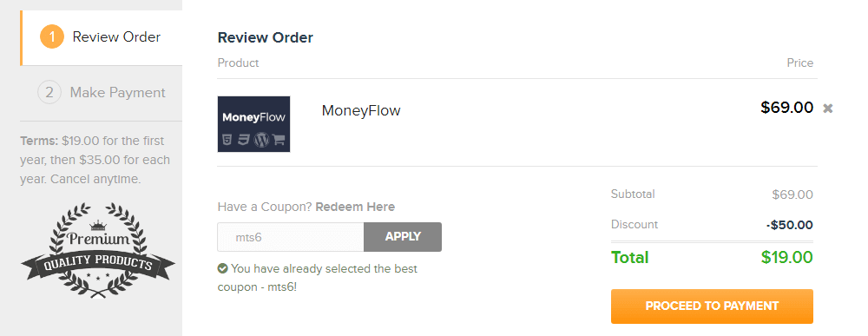Click the Redeem Here link
The image size is (868, 336).
click(x=355, y=207)
